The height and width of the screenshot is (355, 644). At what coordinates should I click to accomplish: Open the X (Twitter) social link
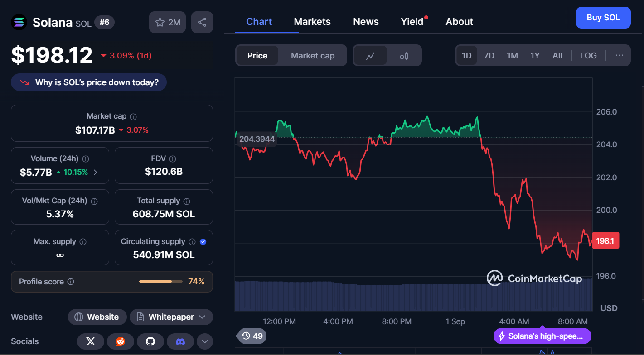(91, 341)
